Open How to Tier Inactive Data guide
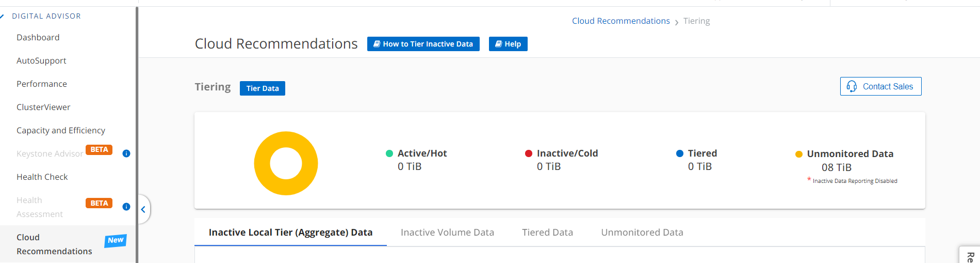Image resolution: width=980 pixels, height=263 pixels. (x=423, y=44)
